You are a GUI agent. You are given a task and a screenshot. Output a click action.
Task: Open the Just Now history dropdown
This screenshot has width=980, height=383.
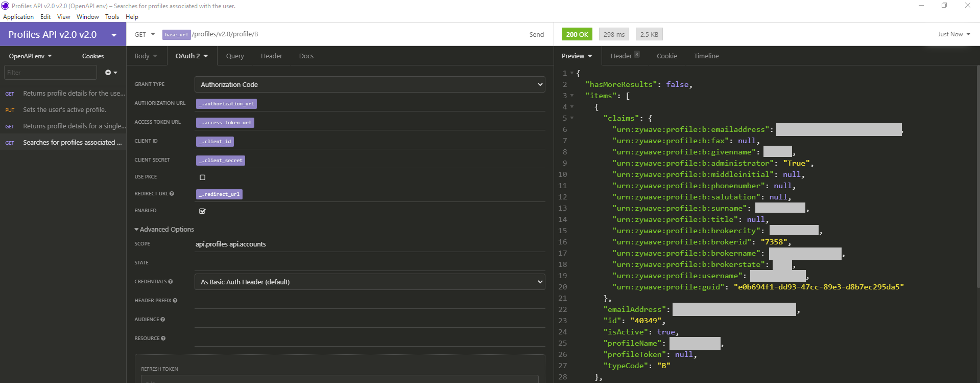954,34
